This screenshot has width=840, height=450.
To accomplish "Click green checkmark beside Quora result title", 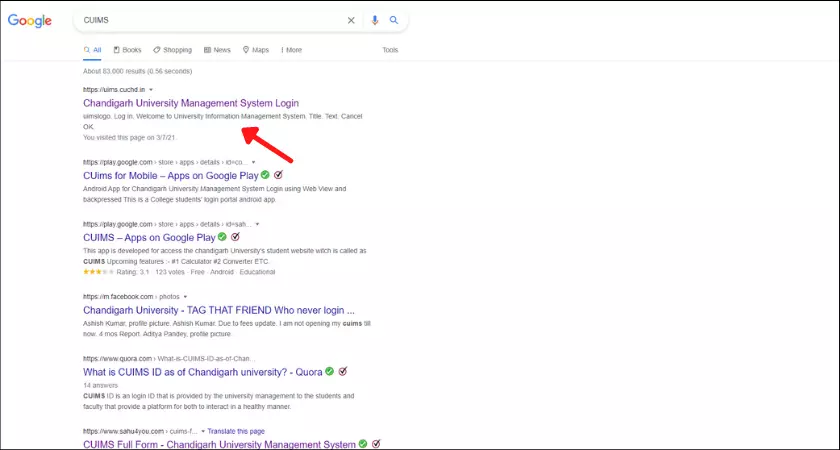I will point(329,371).
